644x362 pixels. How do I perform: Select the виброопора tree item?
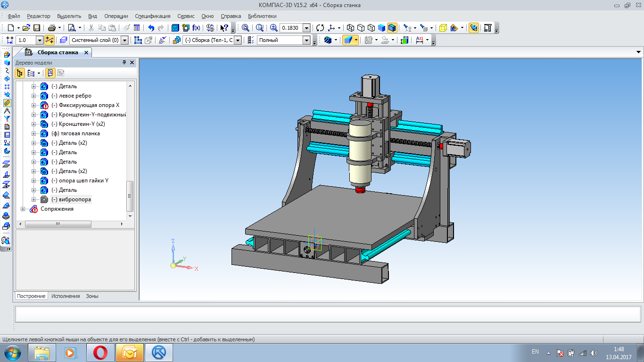[x=71, y=199]
